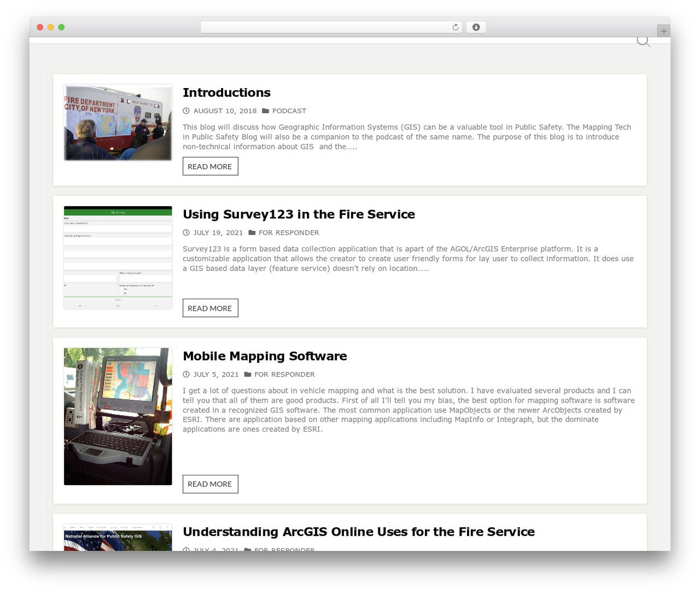Read more about Survey123 post
The image size is (700, 593).
click(210, 308)
